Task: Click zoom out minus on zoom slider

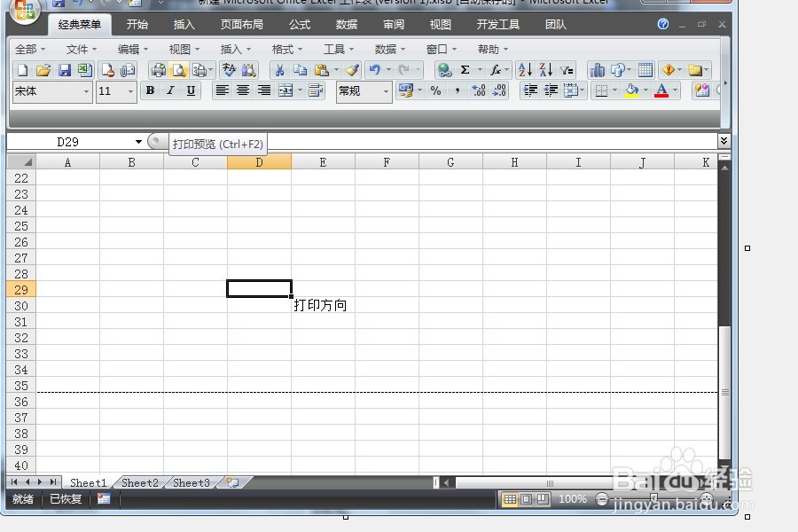Action: click(x=601, y=499)
